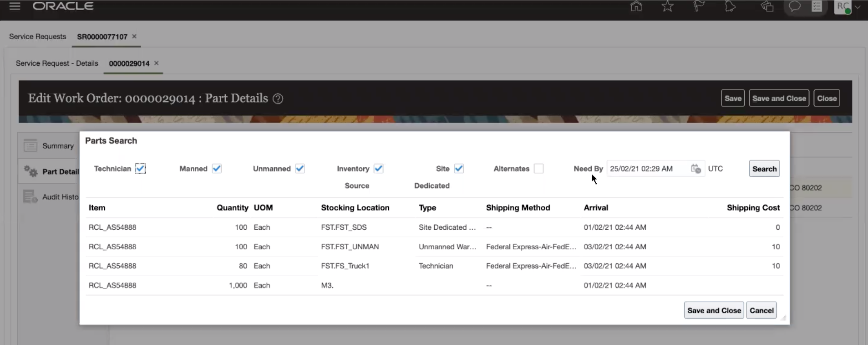Click the help icon beside Part Details
Viewport: 868px width, 345px height.
tap(278, 99)
